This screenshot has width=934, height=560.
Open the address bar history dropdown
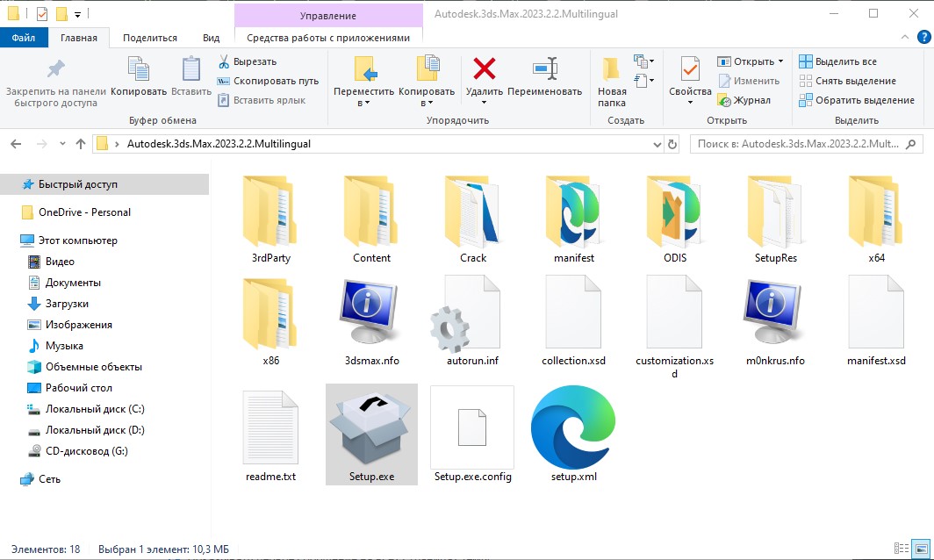click(x=657, y=144)
